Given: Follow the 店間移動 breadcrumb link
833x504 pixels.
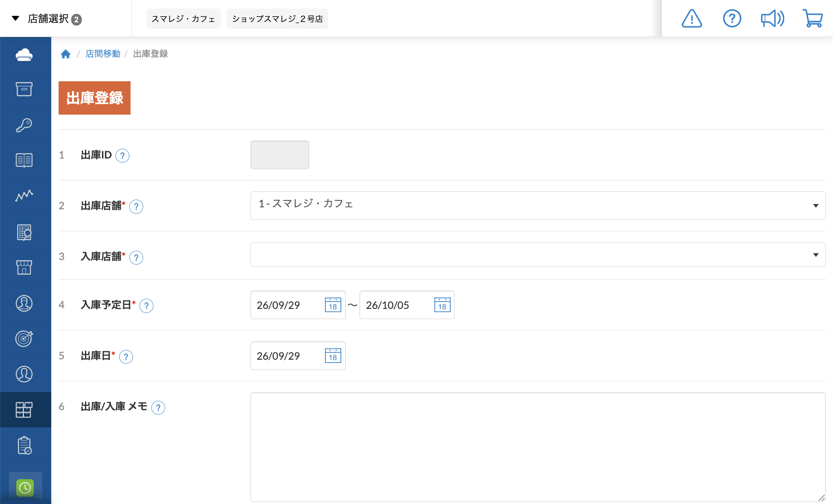Looking at the screenshot, I should [x=103, y=54].
